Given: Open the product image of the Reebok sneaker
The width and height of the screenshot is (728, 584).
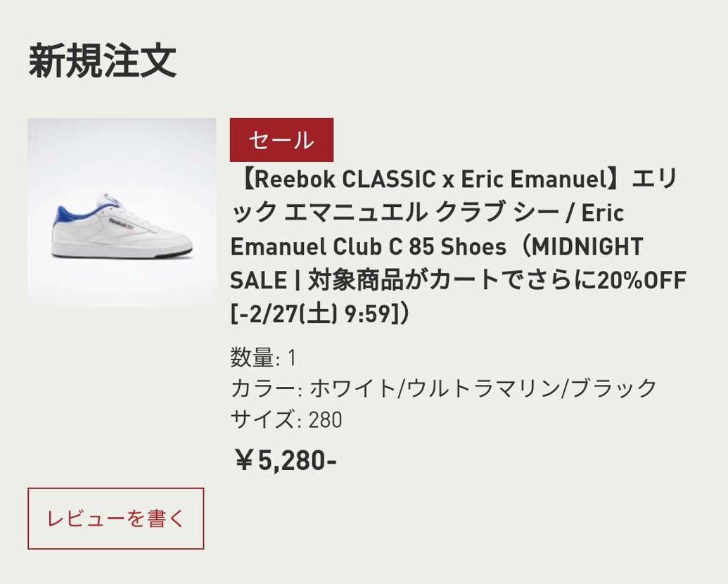Looking at the screenshot, I should (123, 212).
